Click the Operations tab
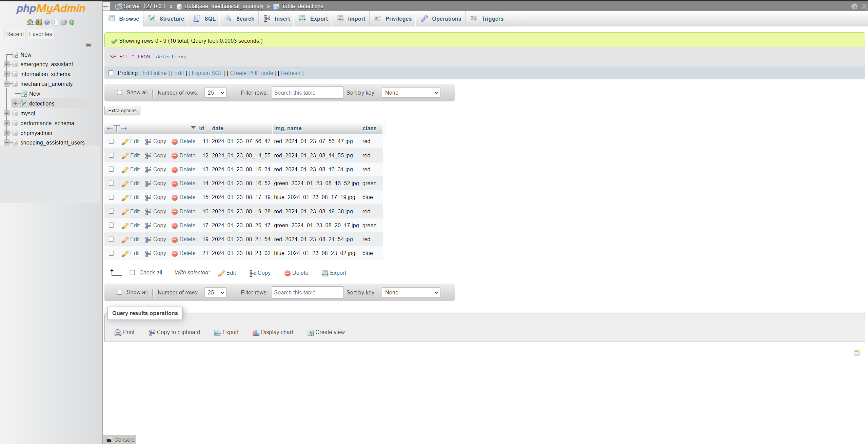The height and width of the screenshot is (444, 868). pyautogui.click(x=447, y=19)
